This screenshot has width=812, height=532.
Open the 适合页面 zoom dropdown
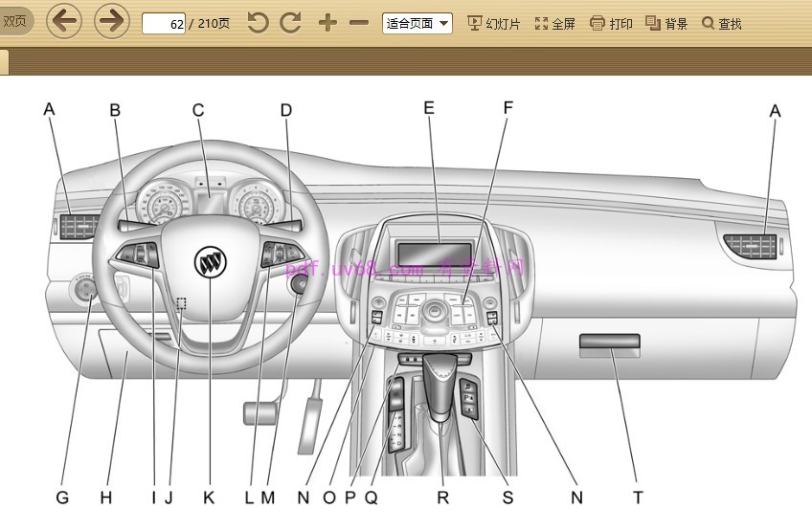click(417, 24)
